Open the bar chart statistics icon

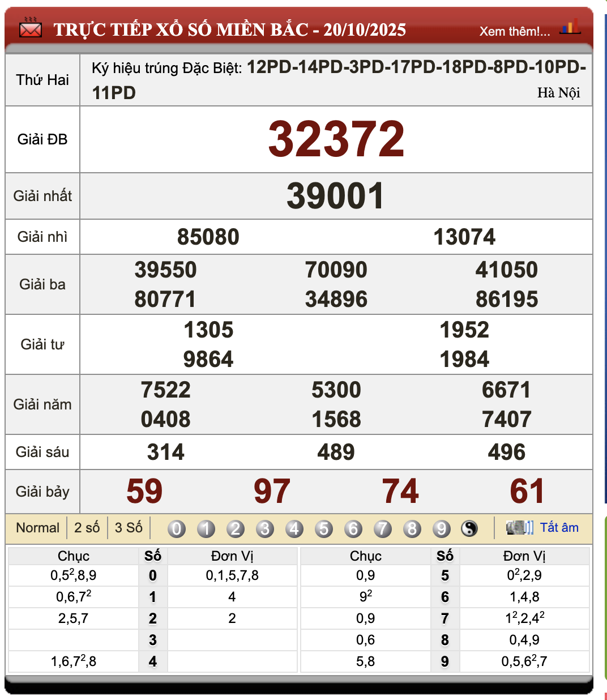click(570, 27)
